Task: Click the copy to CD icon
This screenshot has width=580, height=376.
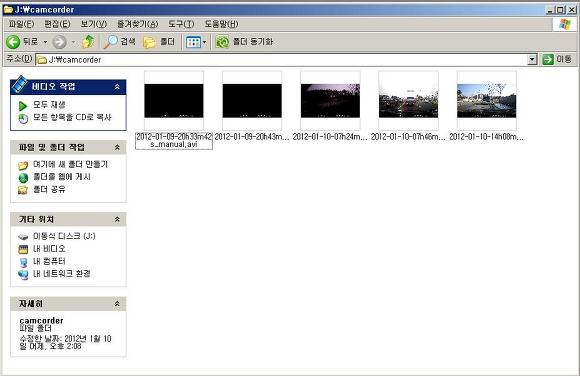Action: [23, 118]
